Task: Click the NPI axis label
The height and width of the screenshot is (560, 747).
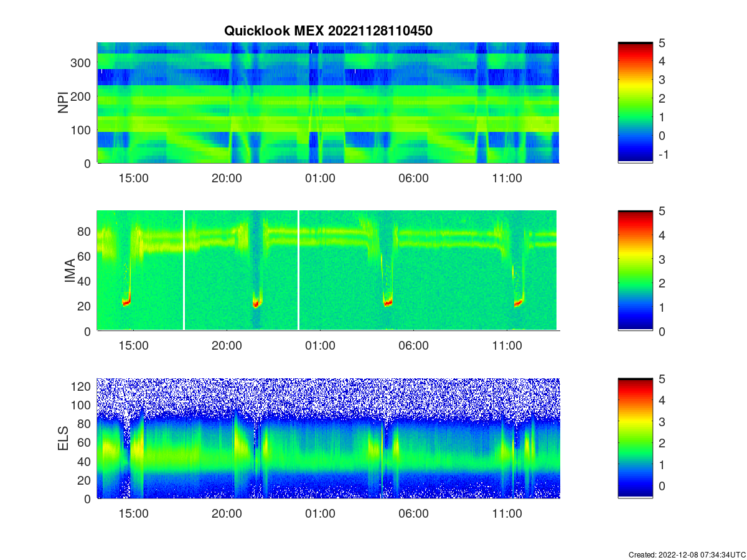Action: [x=63, y=103]
